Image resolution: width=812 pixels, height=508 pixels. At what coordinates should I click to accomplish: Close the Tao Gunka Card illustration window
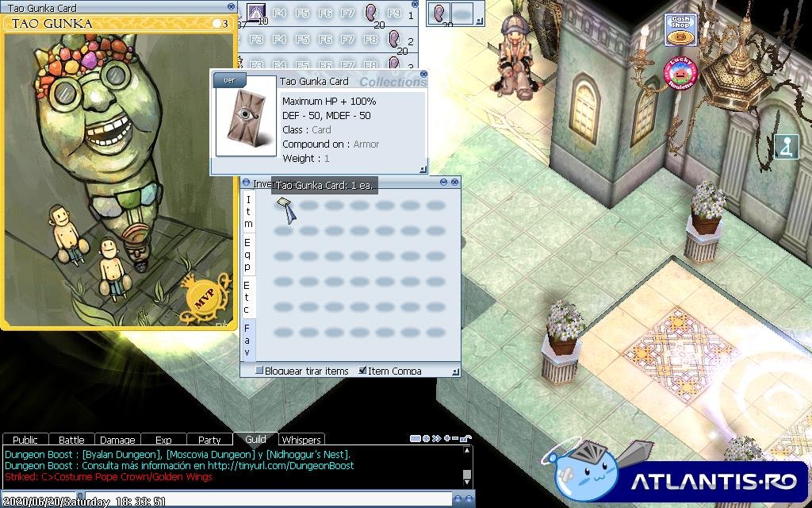pos(231,6)
